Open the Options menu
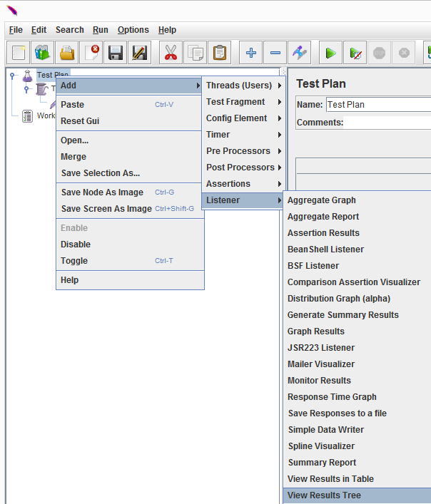Image resolution: width=431 pixels, height=504 pixels. 133,30
